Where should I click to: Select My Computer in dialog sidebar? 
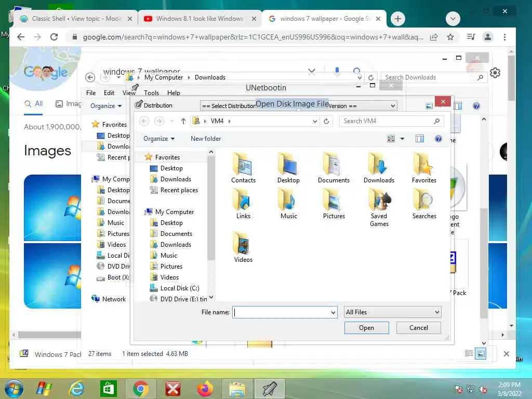tap(169, 212)
